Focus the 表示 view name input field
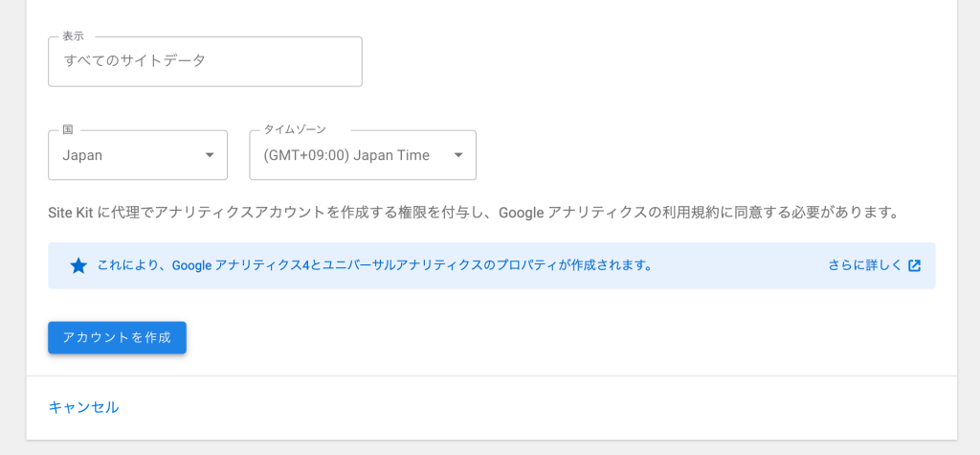The width and height of the screenshot is (980, 455). tap(205, 61)
